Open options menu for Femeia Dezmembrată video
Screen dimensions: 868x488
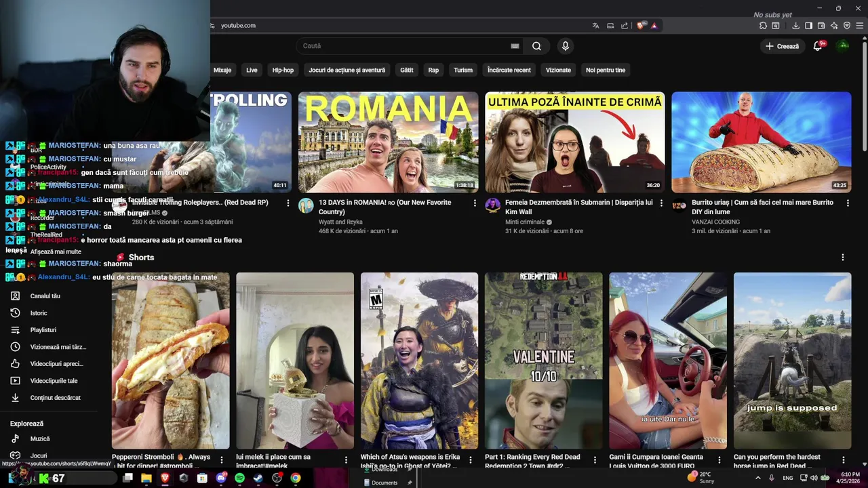coord(660,203)
